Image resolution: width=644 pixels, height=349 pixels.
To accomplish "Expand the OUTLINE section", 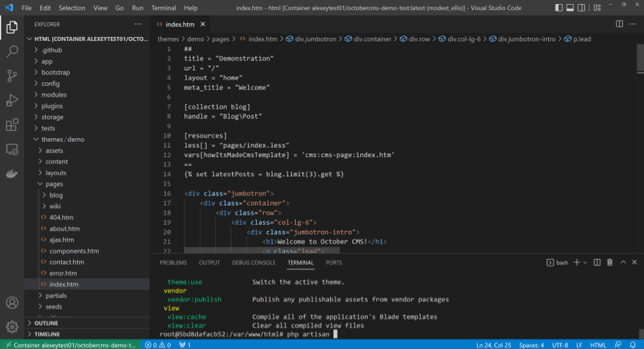I will coord(87,323).
